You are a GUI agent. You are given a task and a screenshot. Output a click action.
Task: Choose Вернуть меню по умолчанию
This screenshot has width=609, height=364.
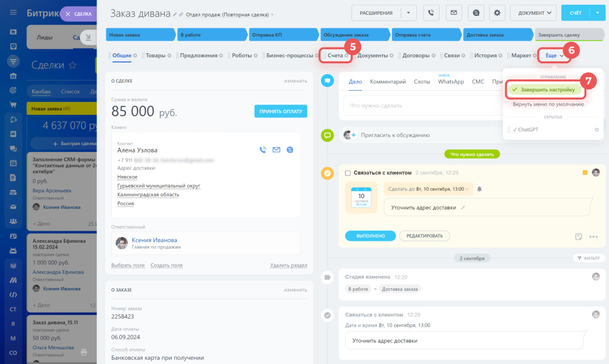coord(548,104)
